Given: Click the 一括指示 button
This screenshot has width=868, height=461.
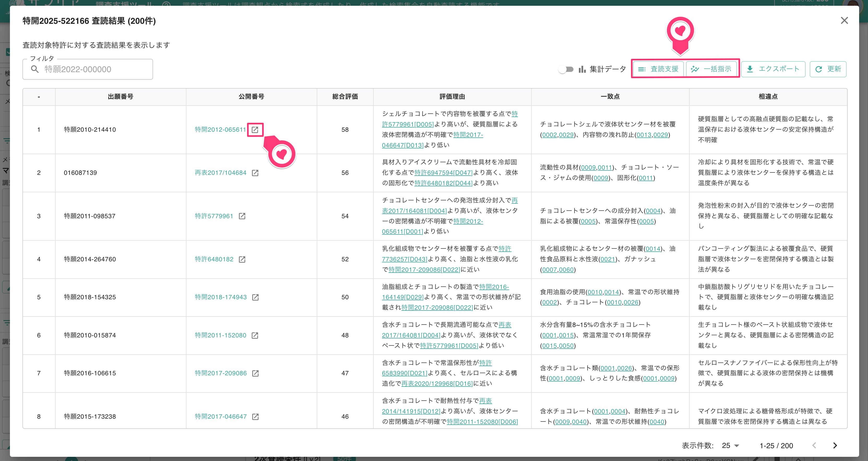Looking at the screenshot, I should 711,69.
